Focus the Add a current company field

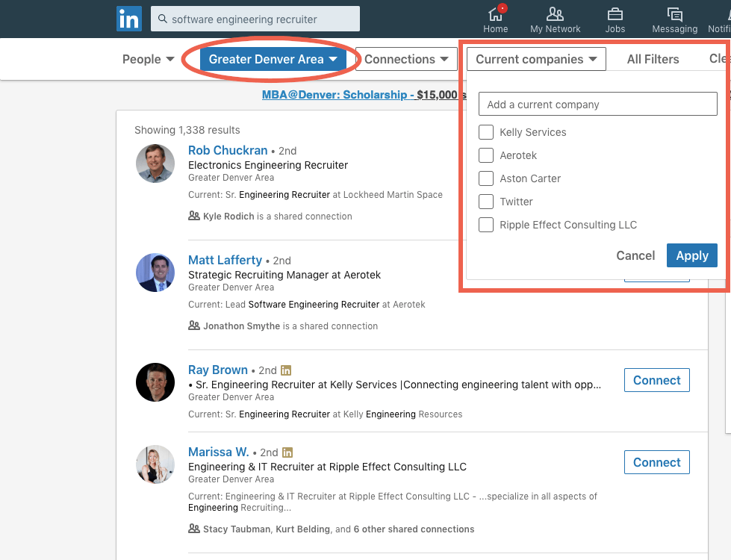[x=597, y=104]
